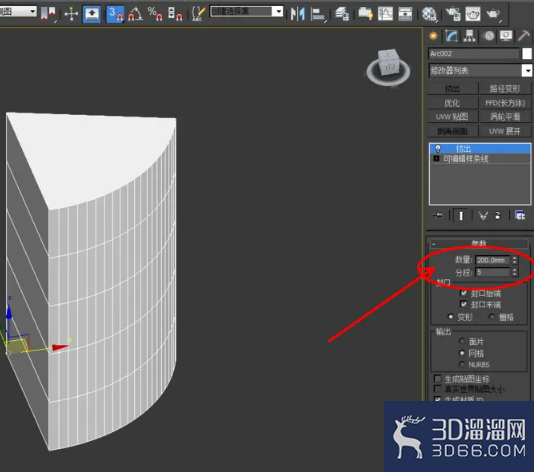This screenshot has width=534, height=472.
Task: Click the FFD(长方体) modifier button
Action: (505, 103)
